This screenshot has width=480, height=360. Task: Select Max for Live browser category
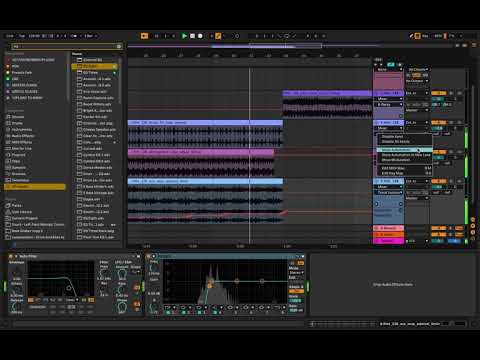[21, 149]
